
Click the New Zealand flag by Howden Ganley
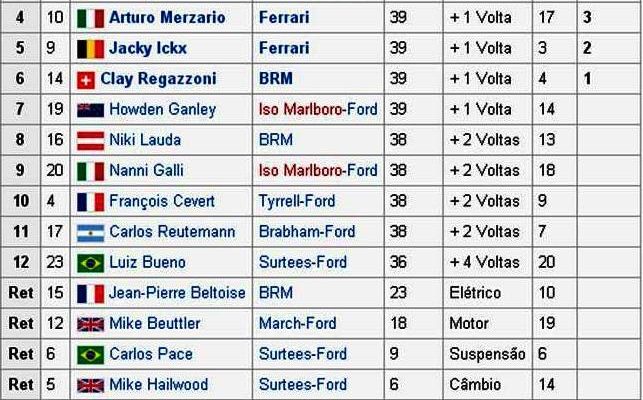tap(90, 110)
